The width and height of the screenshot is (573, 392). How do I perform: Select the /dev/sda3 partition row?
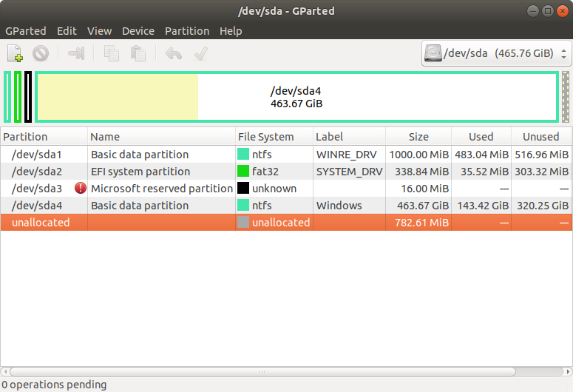(286, 189)
